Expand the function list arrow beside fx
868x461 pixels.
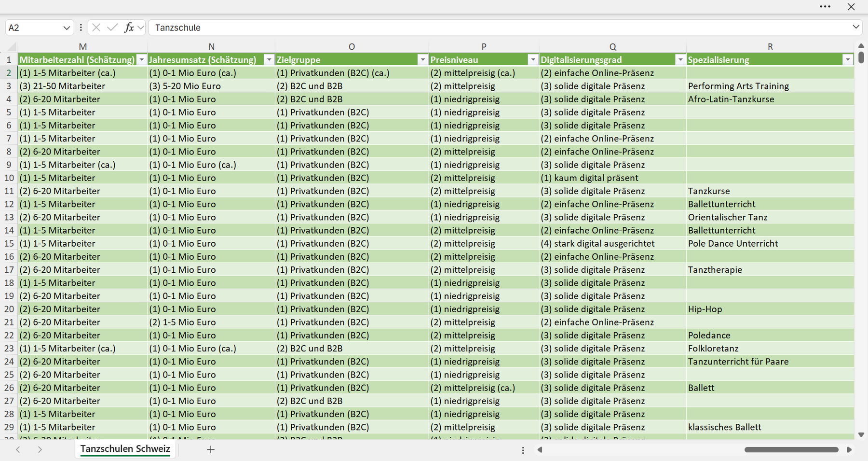pos(140,28)
